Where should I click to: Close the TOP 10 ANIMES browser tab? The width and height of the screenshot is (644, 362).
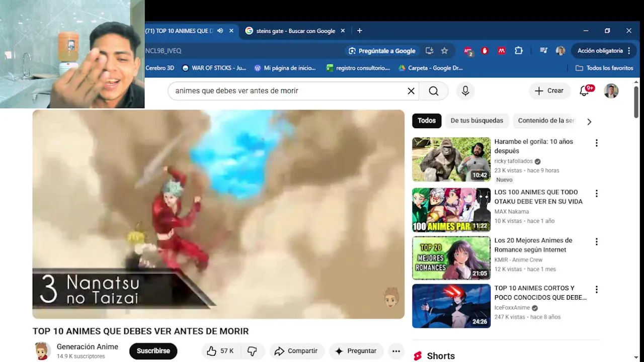pyautogui.click(x=231, y=31)
